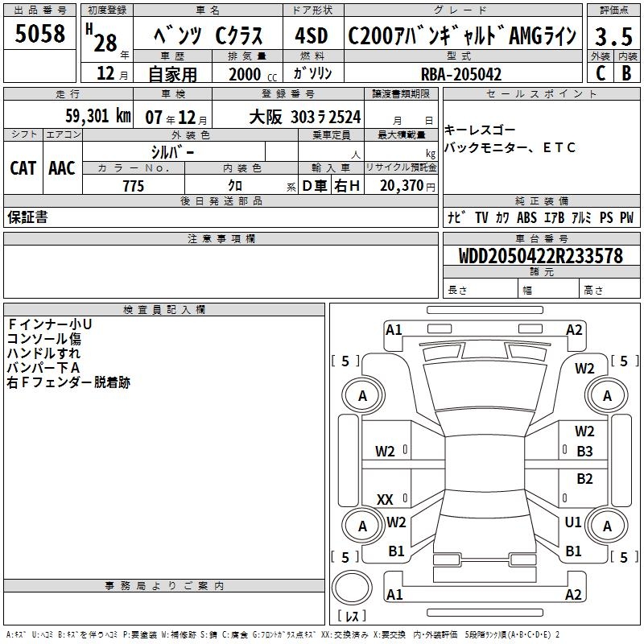Image resolution: width=644 pixels, height=644 pixels.
Task: Select steering side 右H
Action: point(347,186)
